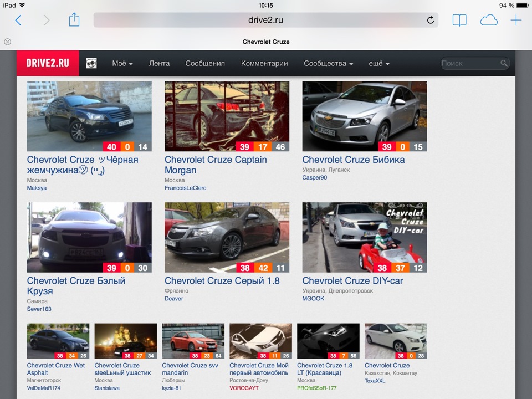Open the Wet Asphalt car thumbnail
Image resolution: width=532 pixels, height=399 pixels.
click(x=58, y=341)
